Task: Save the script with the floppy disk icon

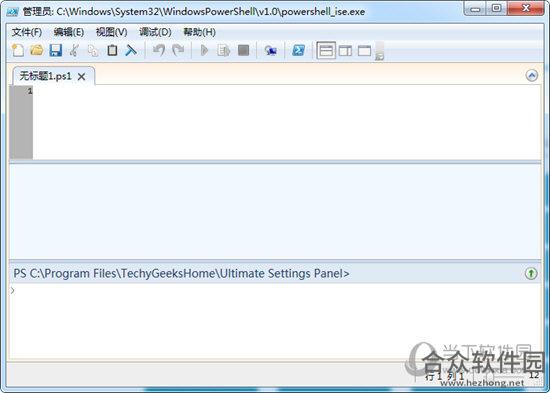Action: [x=55, y=51]
